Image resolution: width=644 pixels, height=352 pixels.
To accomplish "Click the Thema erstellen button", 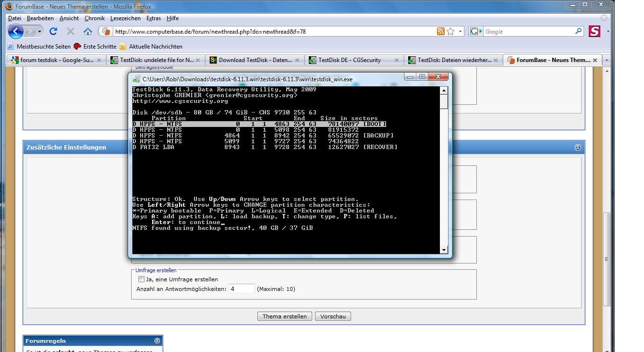I will [285, 316].
